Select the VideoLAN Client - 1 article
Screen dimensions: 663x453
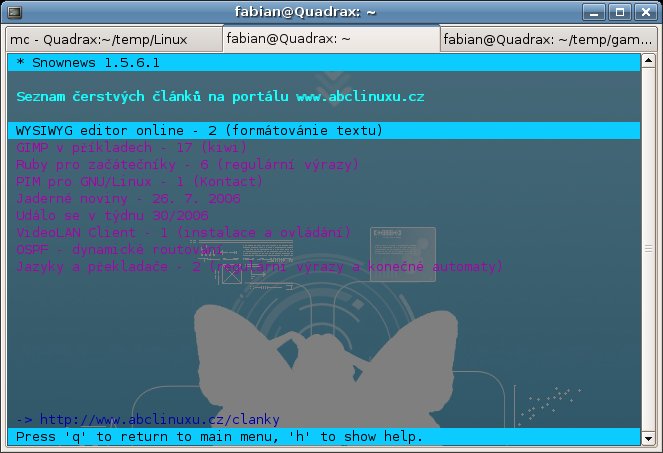tap(183, 232)
